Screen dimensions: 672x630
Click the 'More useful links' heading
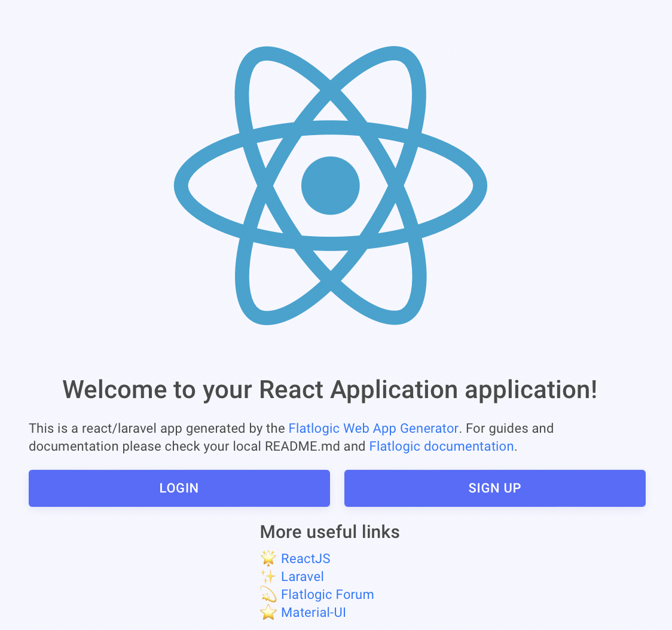(330, 532)
